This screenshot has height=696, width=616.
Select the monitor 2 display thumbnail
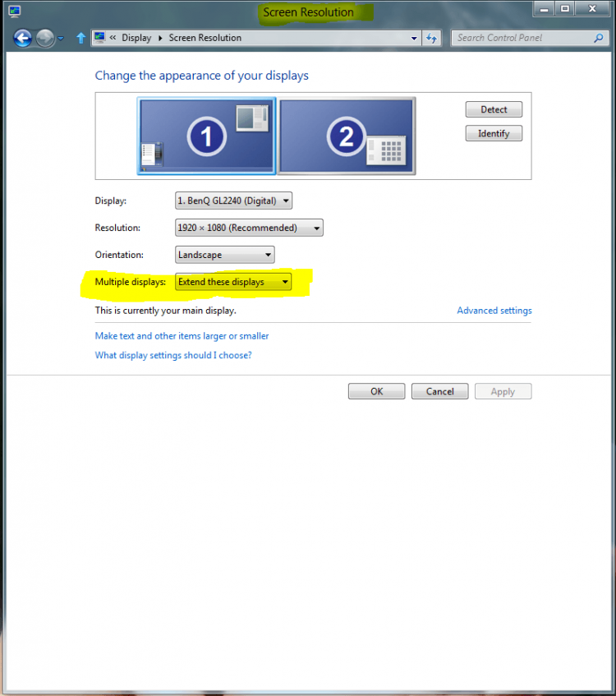tap(346, 136)
